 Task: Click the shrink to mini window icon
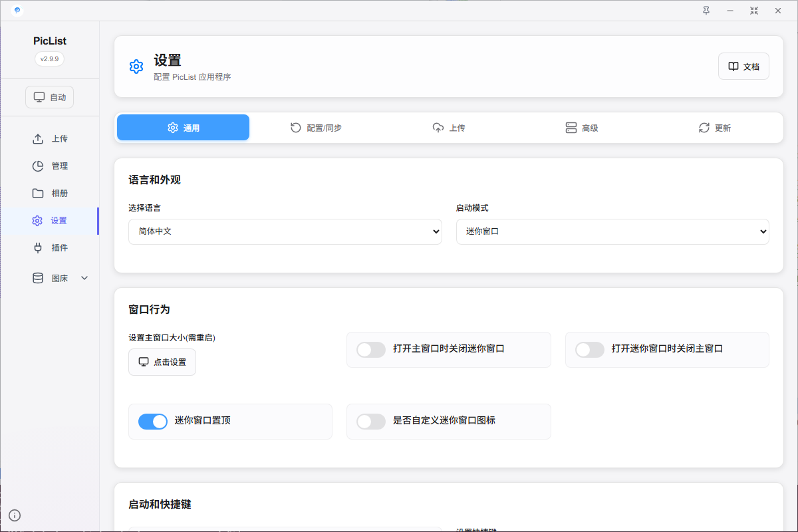point(754,10)
